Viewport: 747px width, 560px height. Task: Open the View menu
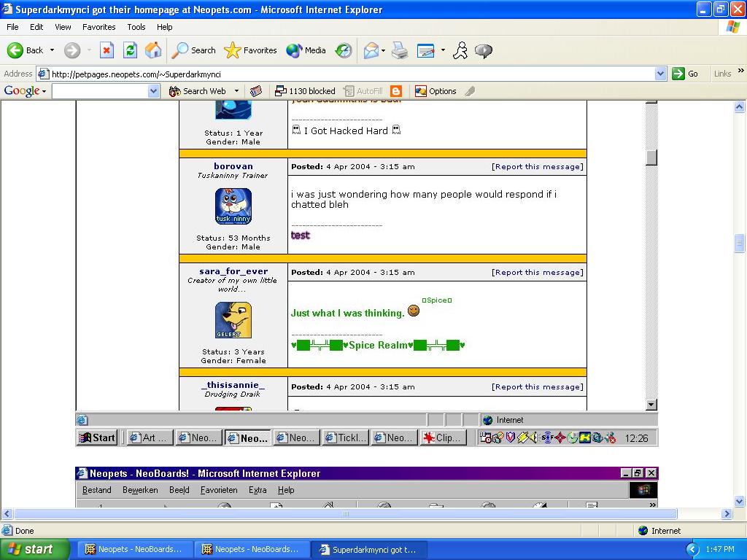(x=63, y=27)
